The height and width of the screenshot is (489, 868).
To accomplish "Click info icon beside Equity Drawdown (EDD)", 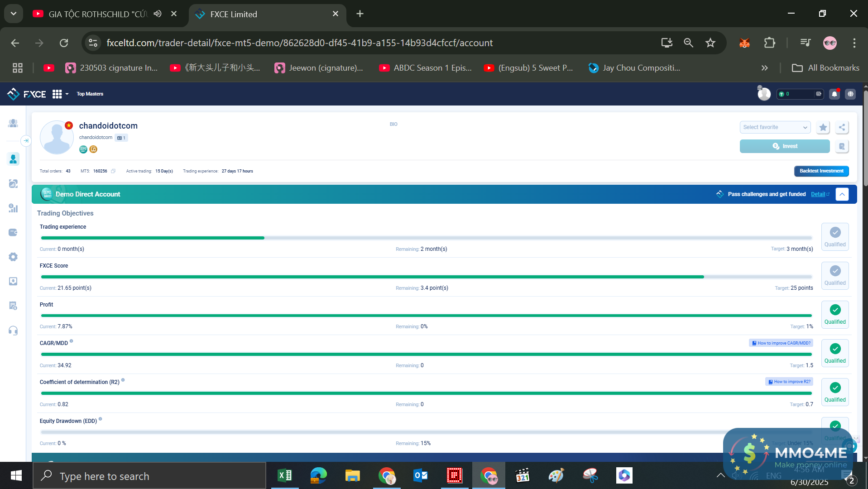I will [x=101, y=419].
